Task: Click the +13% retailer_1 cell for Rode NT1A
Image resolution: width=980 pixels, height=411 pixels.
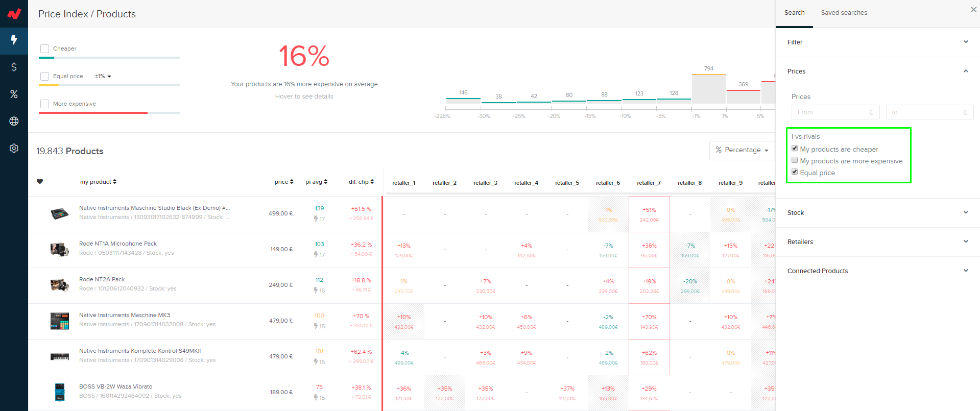Action: pyautogui.click(x=403, y=250)
